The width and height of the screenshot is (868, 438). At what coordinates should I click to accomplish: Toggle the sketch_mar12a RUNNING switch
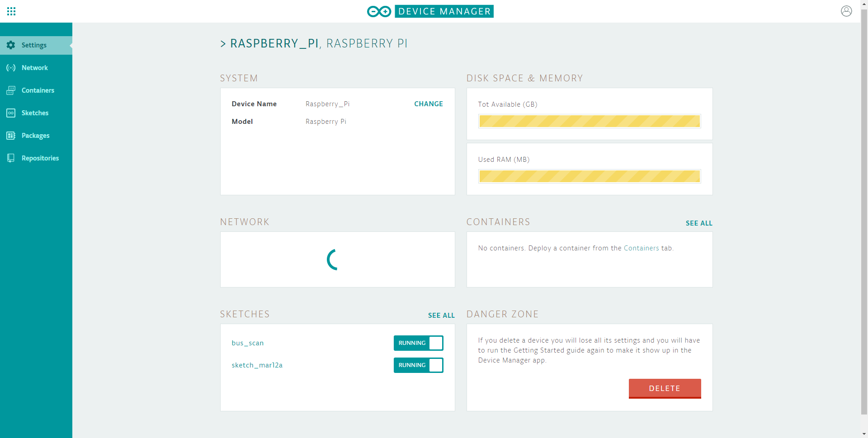tap(419, 365)
